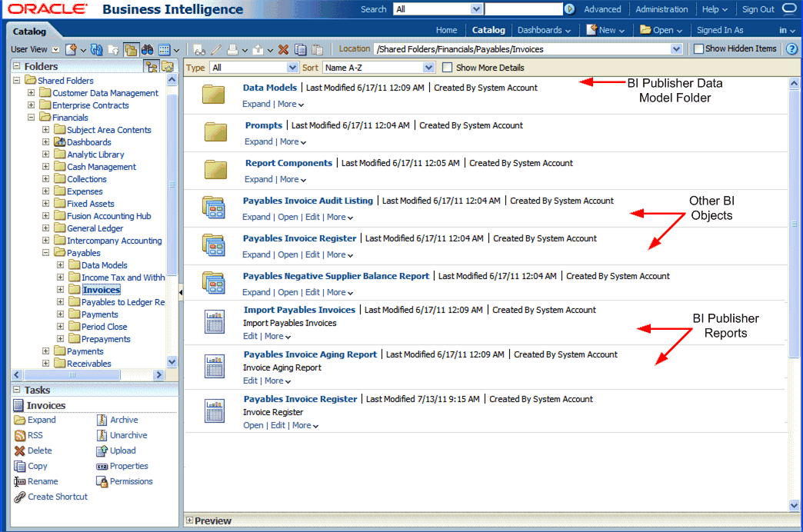This screenshot has width=803, height=532.
Task: Click the red X Delete toolbar icon
Action: [283, 50]
